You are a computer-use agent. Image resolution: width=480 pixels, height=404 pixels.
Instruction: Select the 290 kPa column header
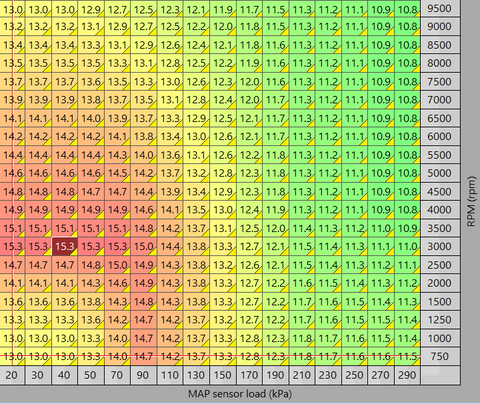coord(407,375)
